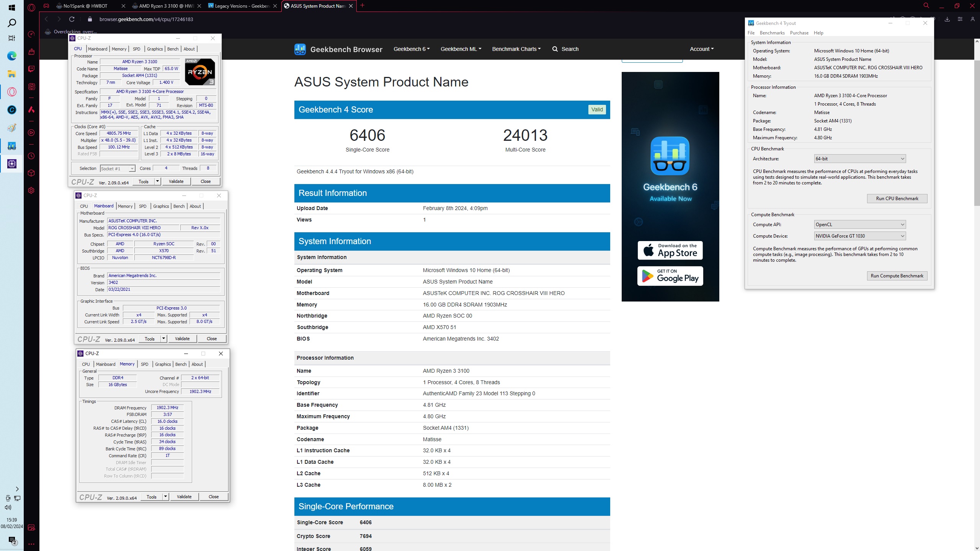Screen dimensions: 980x551
Task: Expand Account menu on Geekbench site
Action: click(702, 49)
